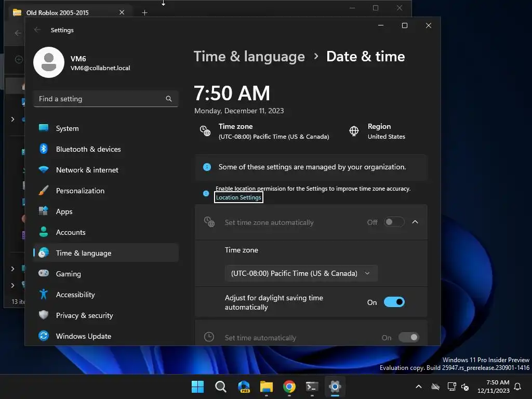Screen dimensions: 532x399
Task: Open Gaming settings
Action: click(x=106, y=274)
